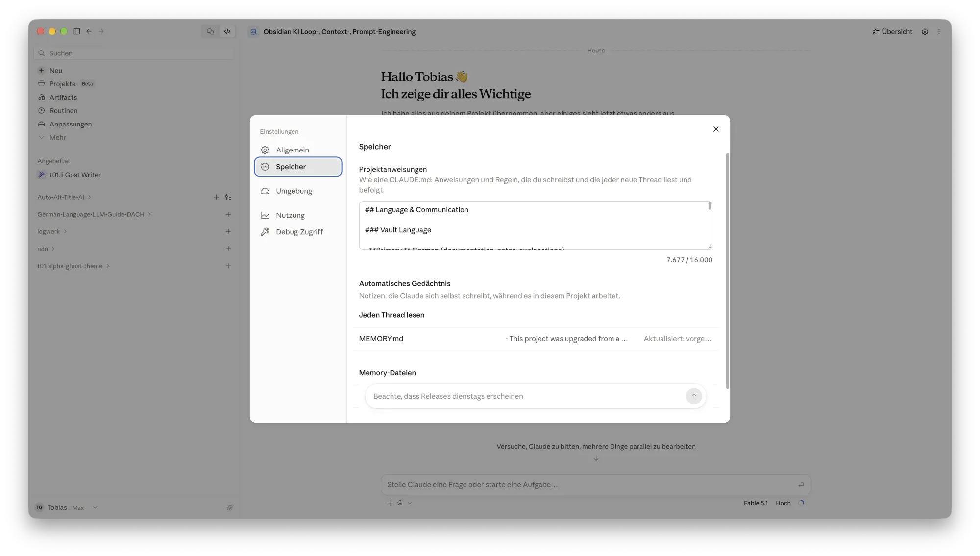Go forward with the right arrow
Screen dimensions: 980x556
[101, 31]
